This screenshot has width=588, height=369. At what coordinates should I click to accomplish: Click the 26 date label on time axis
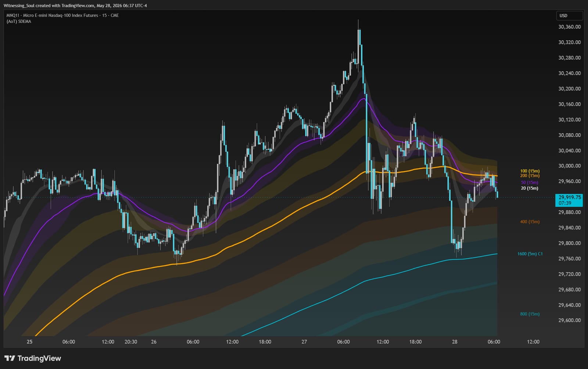[154, 342]
